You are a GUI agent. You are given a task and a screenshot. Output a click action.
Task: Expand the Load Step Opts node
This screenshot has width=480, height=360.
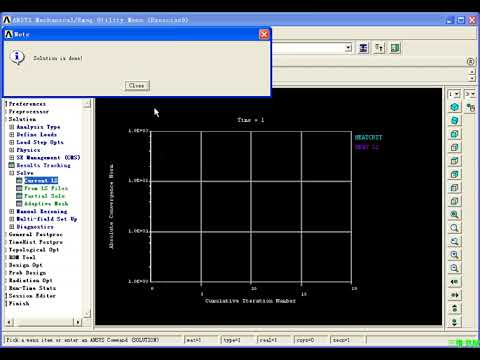coord(12,142)
